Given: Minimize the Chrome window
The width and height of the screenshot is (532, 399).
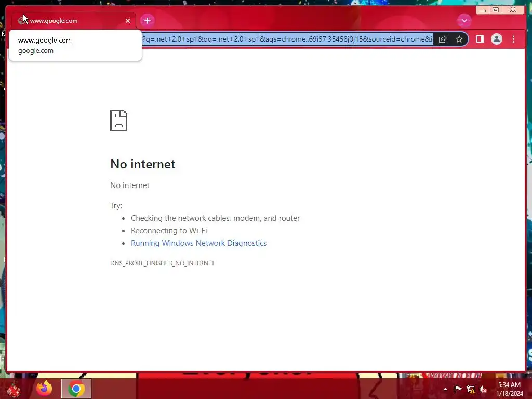Looking at the screenshot, I should click(x=483, y=10).
